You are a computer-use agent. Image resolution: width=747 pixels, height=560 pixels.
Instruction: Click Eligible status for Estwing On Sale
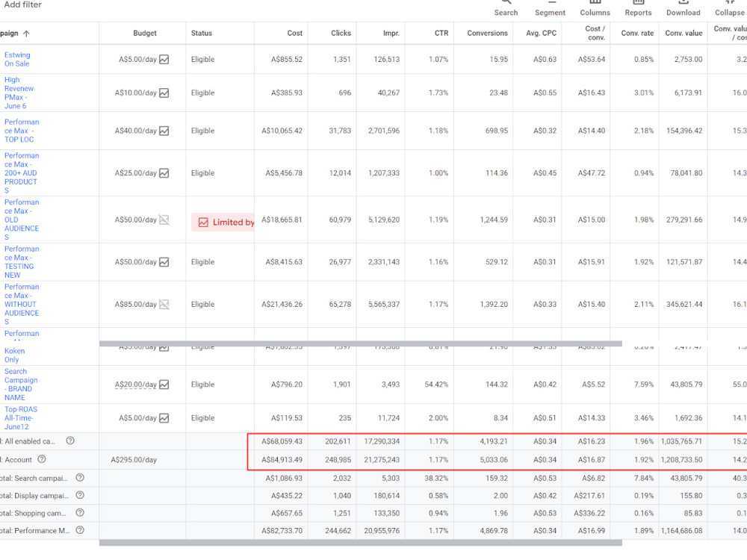click(x=203, y=60)
